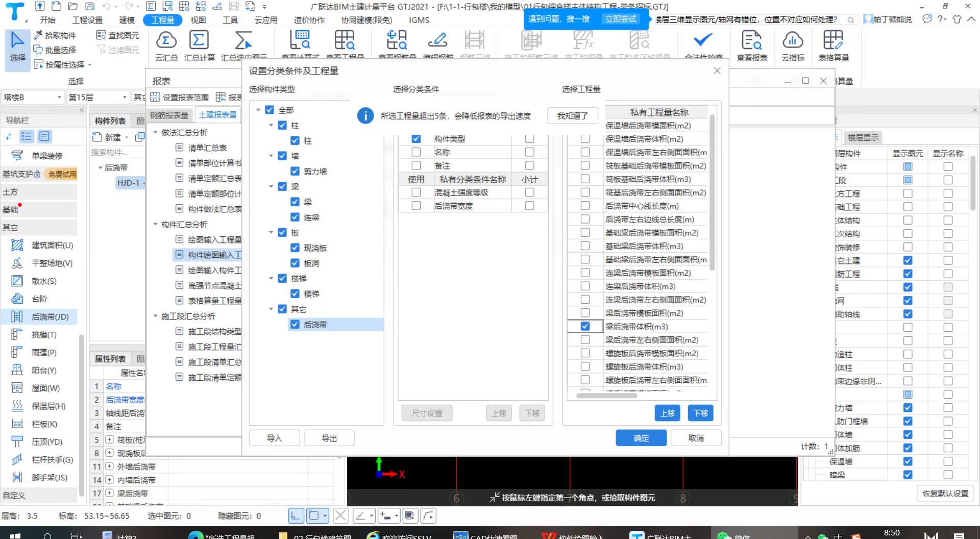Click 批量选择 batch select tool

[x=55, y=50]
